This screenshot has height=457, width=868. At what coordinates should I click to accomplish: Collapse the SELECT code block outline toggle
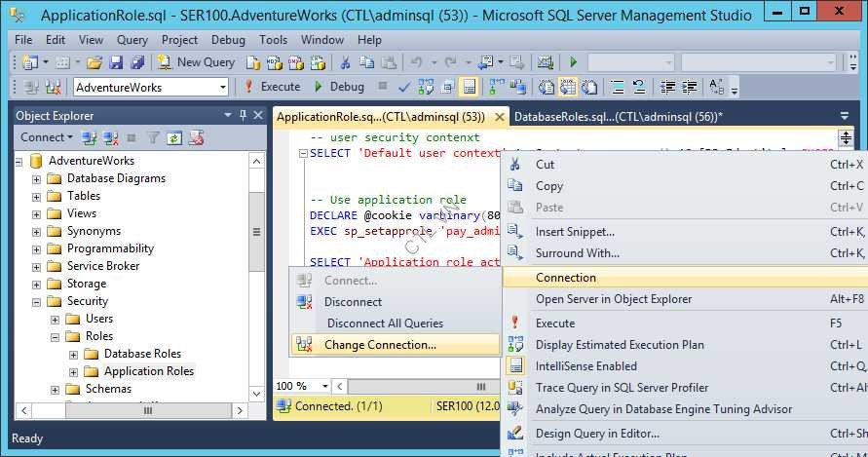tap(303, 153)
